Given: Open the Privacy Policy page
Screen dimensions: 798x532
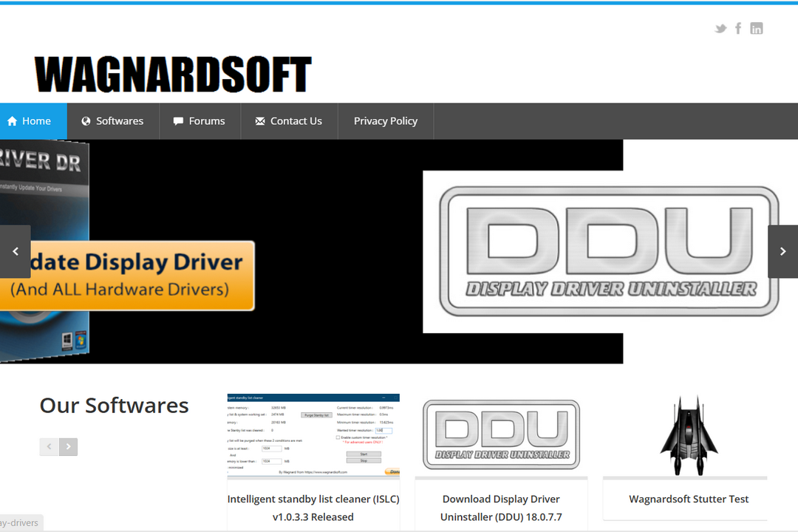Looking at the screenshot, I should [385, 120].
